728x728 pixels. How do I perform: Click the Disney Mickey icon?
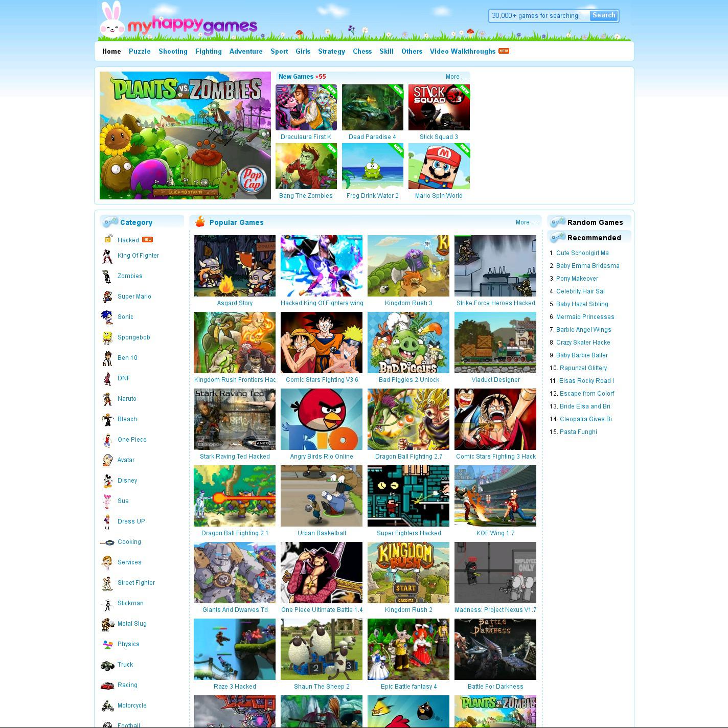tap(107, 481)
